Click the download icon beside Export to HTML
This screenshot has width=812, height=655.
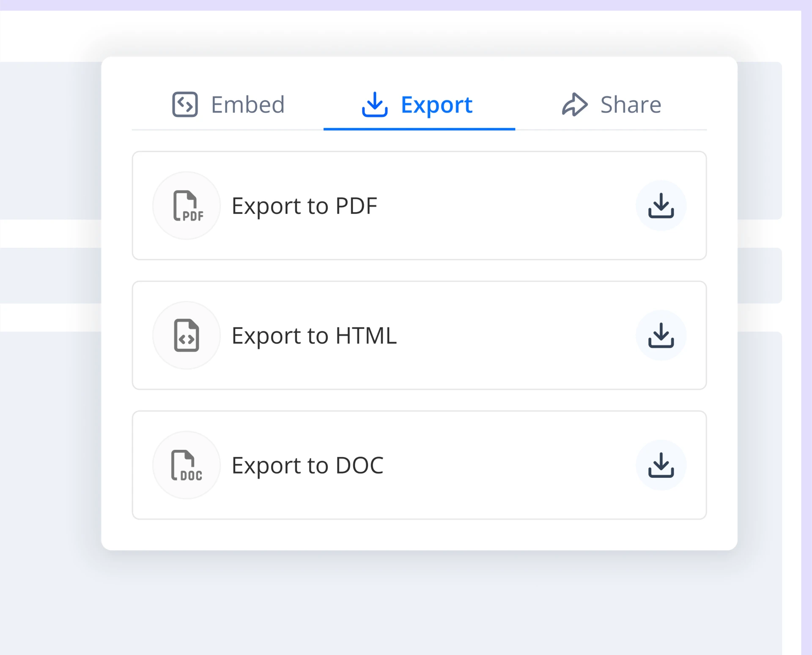(661, 335)
